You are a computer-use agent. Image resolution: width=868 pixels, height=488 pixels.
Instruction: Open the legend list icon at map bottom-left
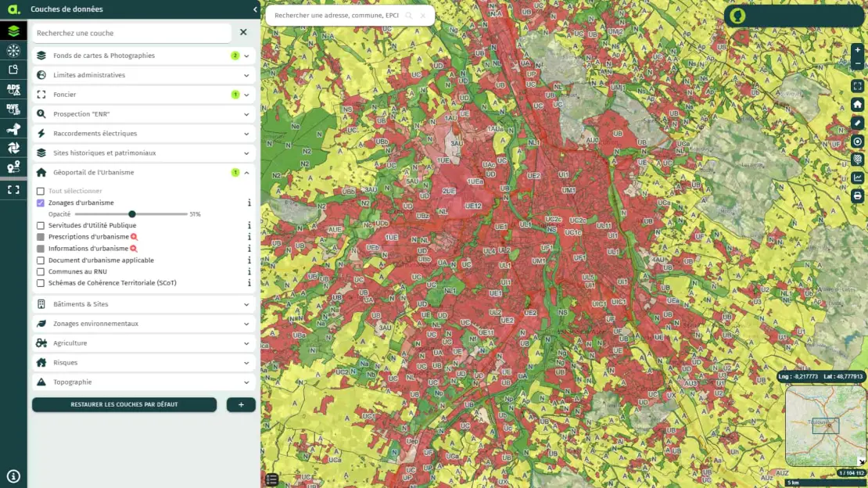point(271,479)
